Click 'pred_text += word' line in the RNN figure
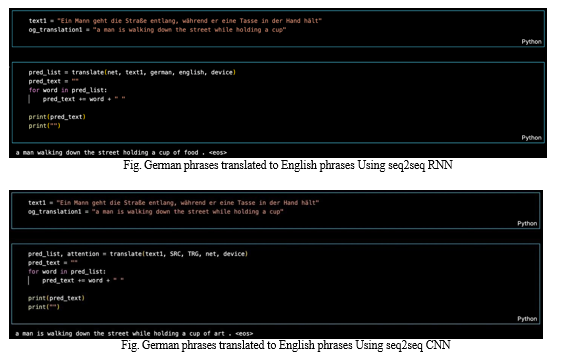The height and width of the screenshot is (363, 570). point(84,99)
